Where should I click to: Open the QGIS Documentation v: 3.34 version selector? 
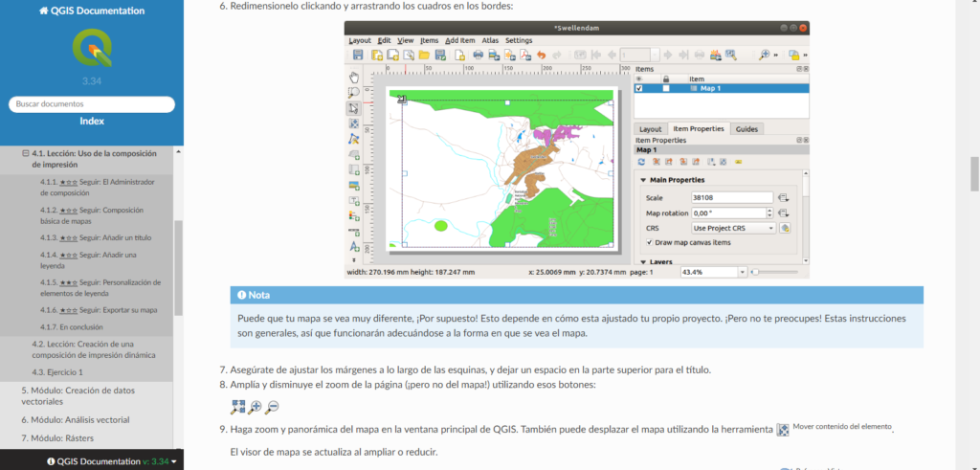[111, 461]
